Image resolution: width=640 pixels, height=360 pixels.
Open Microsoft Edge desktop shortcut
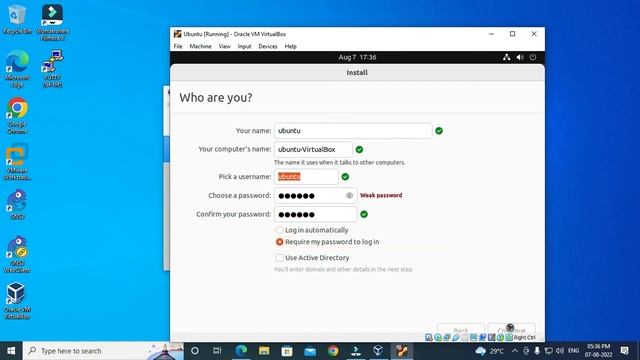point(17,69)
